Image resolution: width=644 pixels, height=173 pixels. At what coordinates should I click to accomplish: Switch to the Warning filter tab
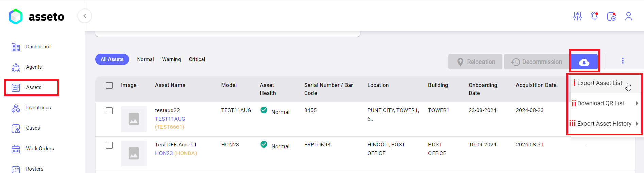(171, 59)
